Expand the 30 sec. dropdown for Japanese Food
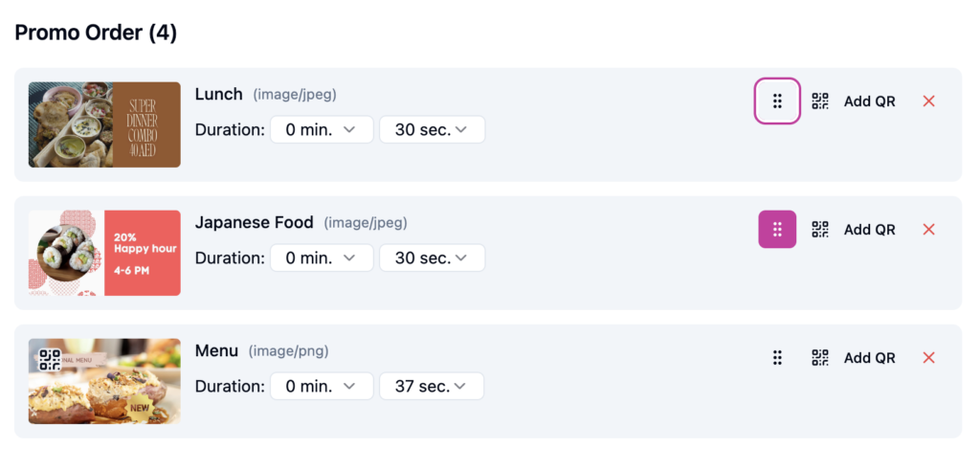Viewport: 980px width, 449px height. (x=432, y=258)
